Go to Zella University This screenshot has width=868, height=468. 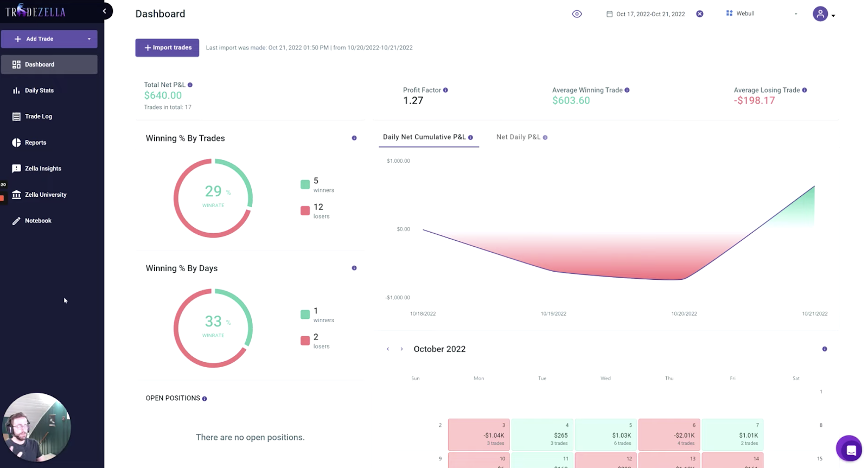[x=46, y=194]
